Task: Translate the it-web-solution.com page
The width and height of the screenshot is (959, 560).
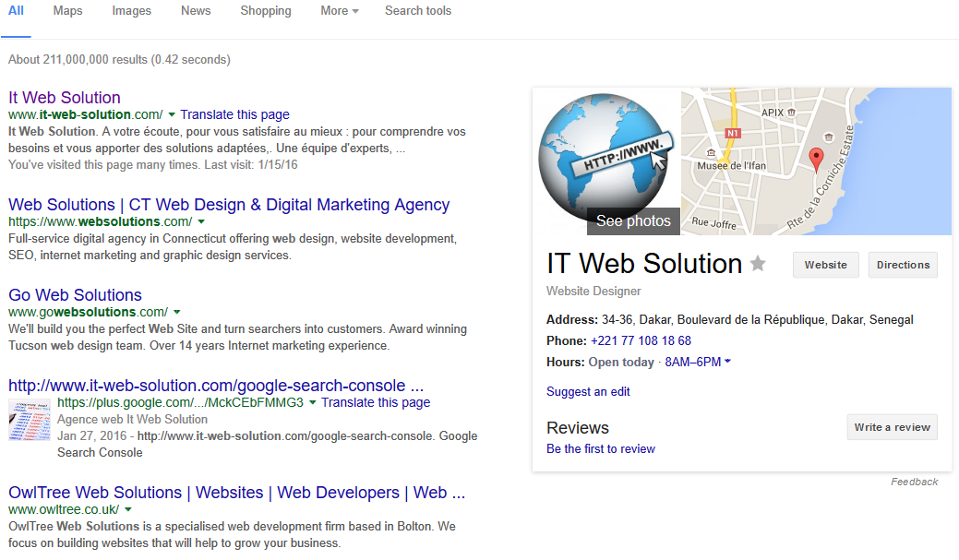Action: coord(234,115)
